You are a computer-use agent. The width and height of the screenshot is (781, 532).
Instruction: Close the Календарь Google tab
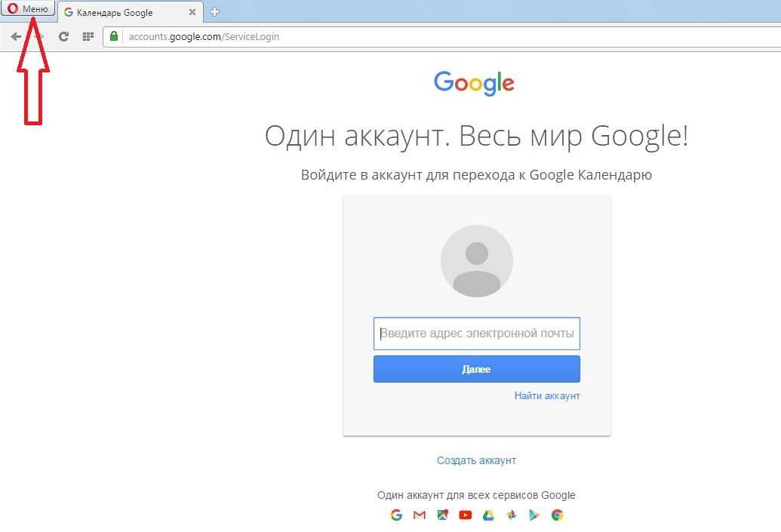click(x=192, y=13)
